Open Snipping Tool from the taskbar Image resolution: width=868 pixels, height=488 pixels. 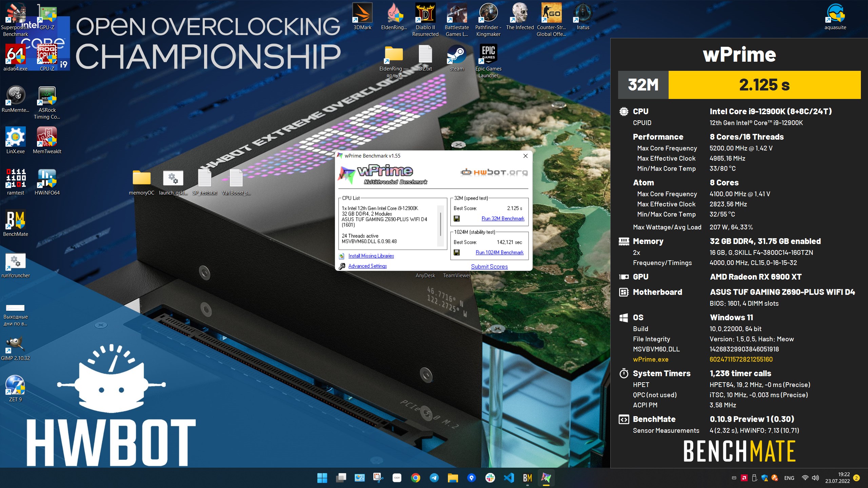(x=378, y=478)
